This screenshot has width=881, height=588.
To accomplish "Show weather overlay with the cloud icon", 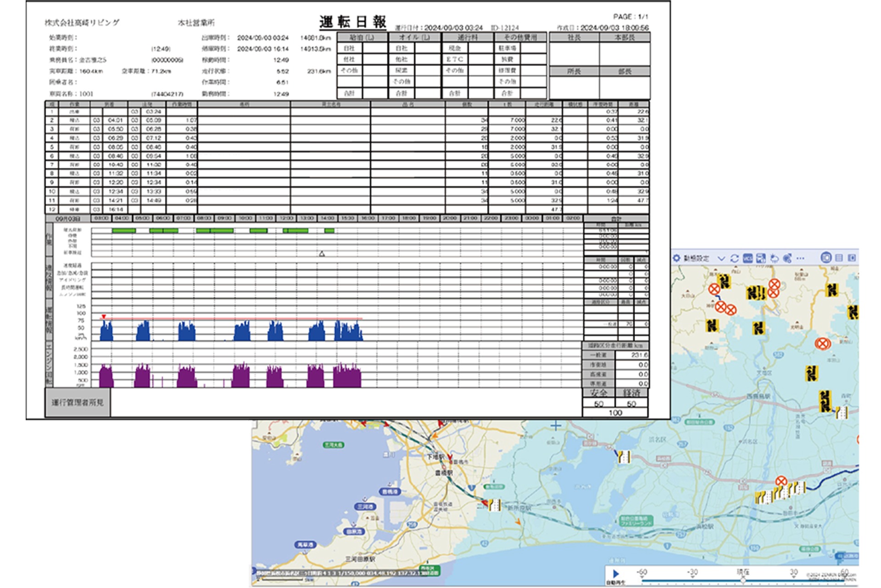I will click(774, 258).
